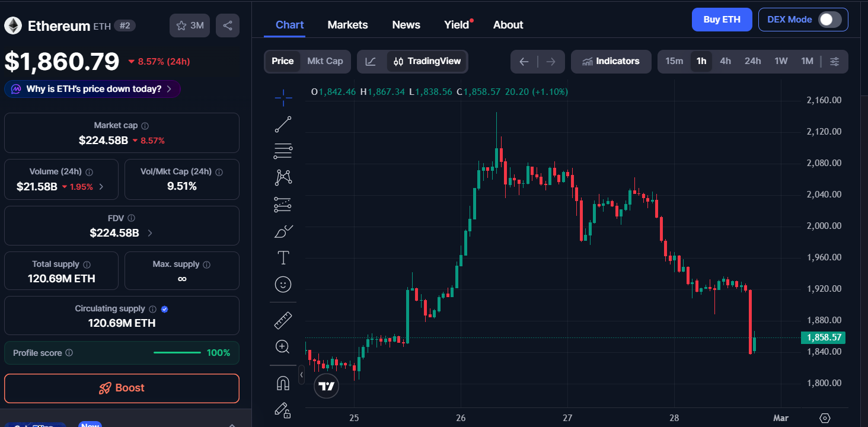
Task: Switch to TradingView chart mode
Action: pos(427,61)
